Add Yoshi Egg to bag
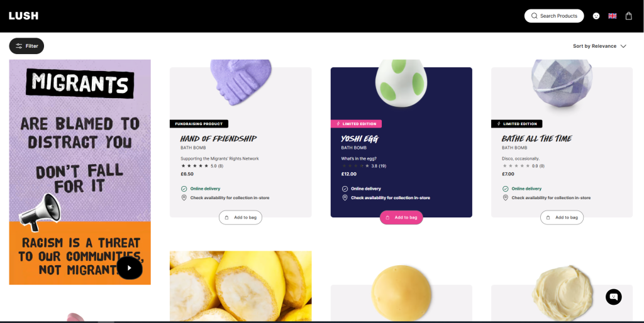 point(401,217)
